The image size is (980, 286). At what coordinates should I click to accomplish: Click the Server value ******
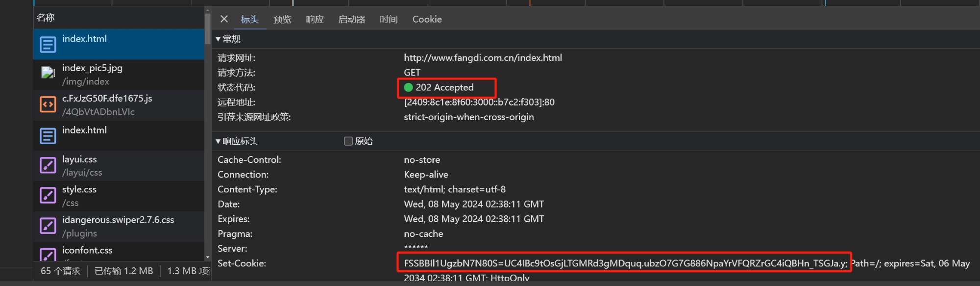[x=416, y=248]
